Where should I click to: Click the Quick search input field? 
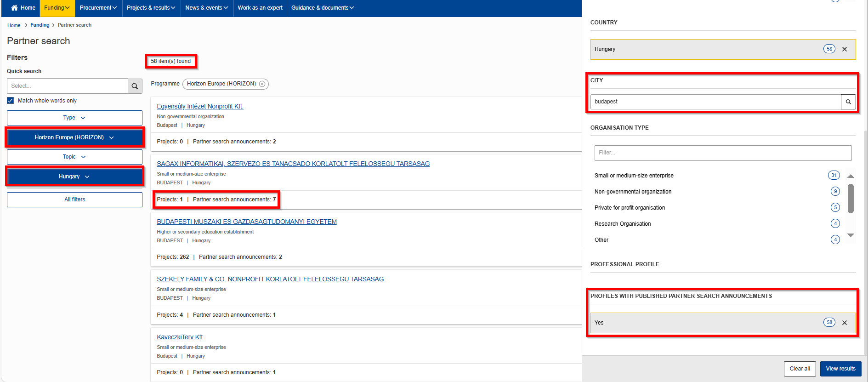[x=68, y=86]
